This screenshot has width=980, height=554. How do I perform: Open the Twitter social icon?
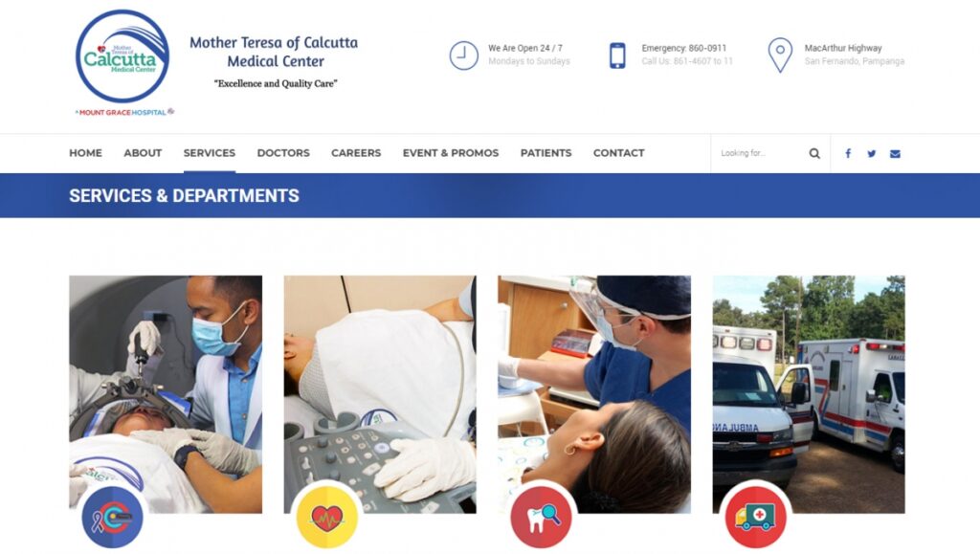click(871, 154)
